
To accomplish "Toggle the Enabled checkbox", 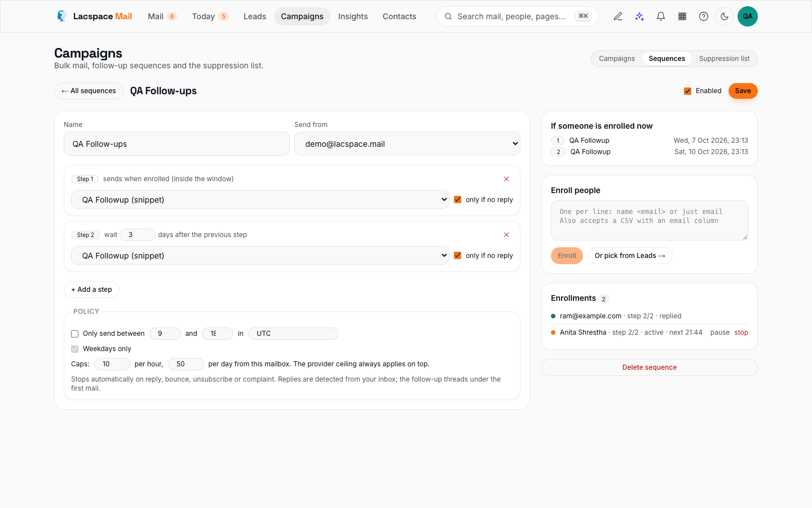I will [687, 91].
